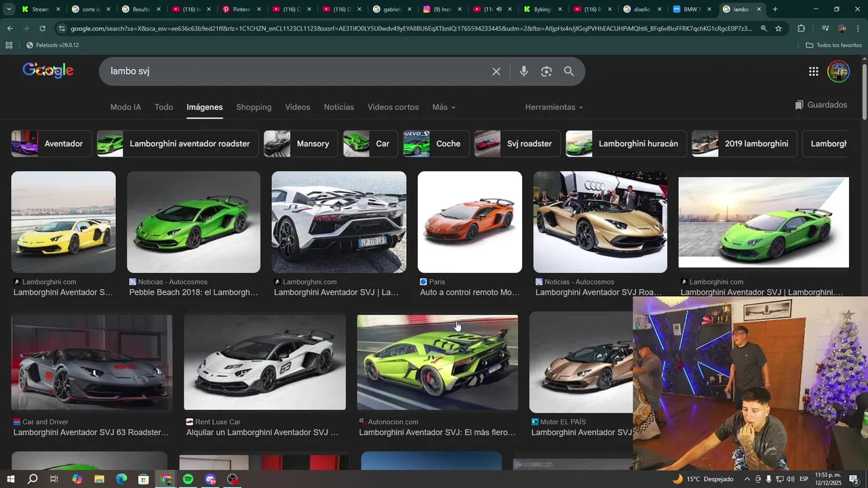Reload the page

42,28
